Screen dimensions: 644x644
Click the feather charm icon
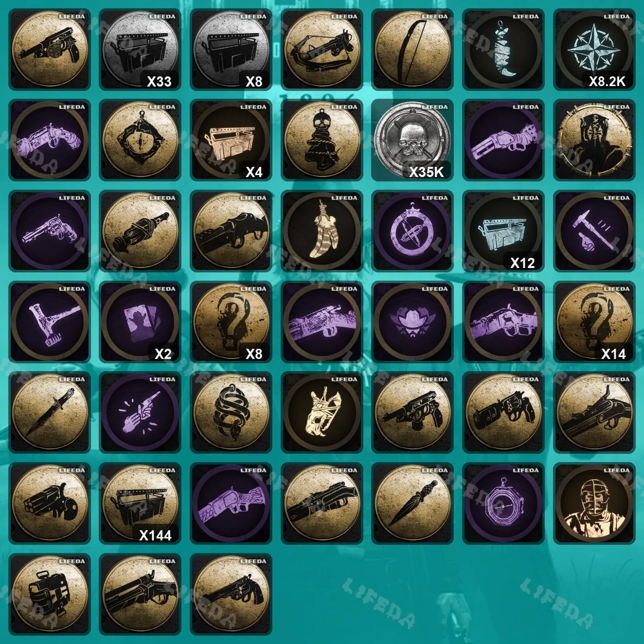coord(322,231)
